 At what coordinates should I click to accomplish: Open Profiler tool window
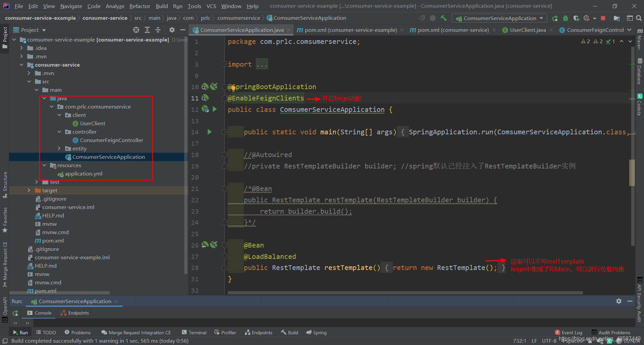225,332
